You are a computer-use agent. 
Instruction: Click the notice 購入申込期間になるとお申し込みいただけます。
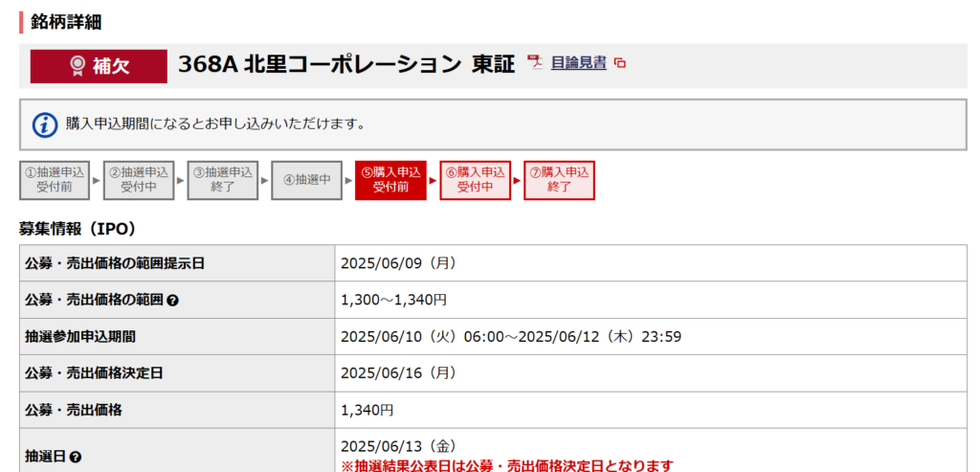[x=215, y=124]
